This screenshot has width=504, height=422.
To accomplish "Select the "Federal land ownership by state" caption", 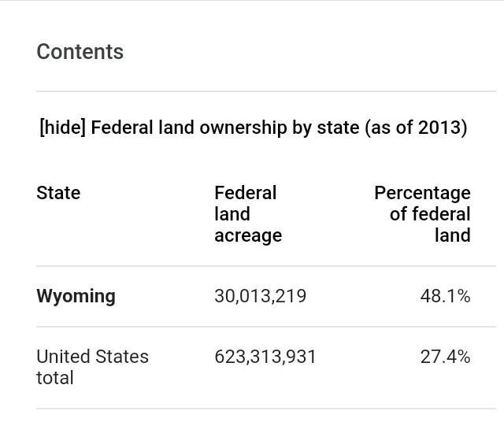I will [x=225, y=128].
